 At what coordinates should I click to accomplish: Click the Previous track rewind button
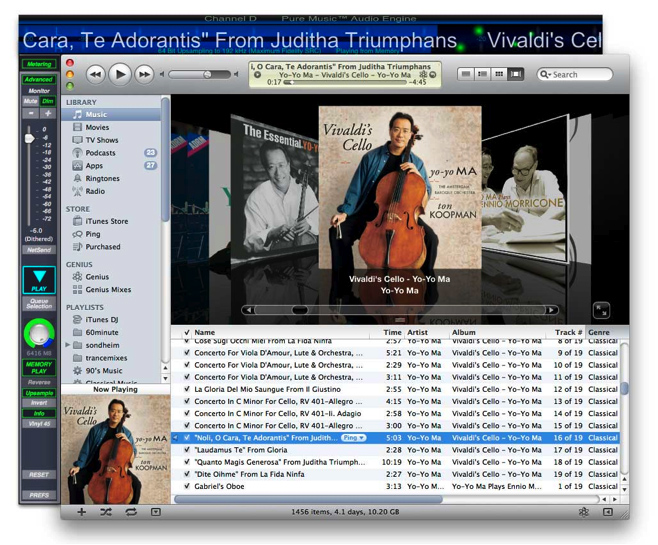click(96, 75)
